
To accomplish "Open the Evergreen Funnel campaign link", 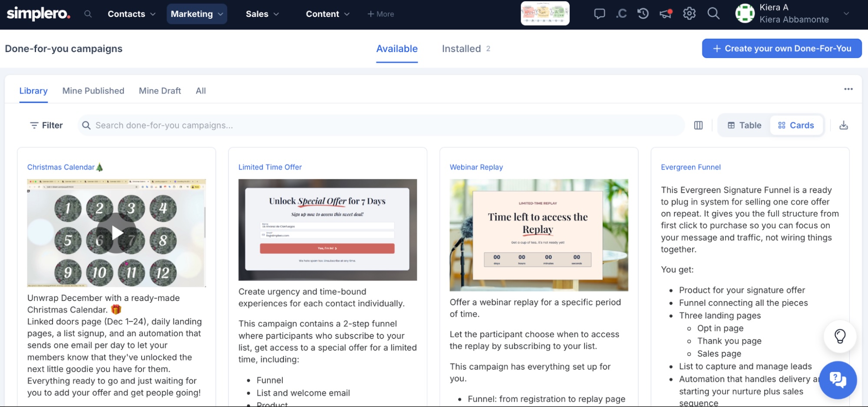I will click(691, 167).
